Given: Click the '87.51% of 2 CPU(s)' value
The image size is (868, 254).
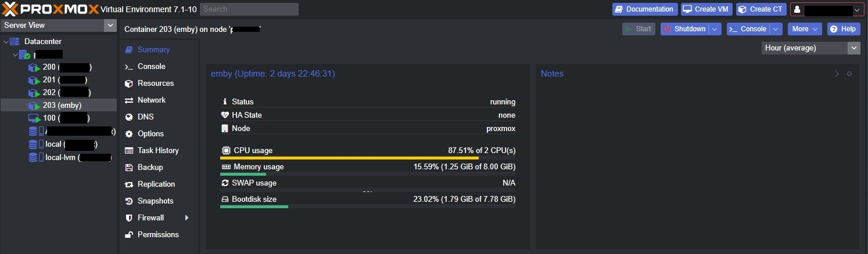Looking at the screenshot, I should click(x=482, y=151).
